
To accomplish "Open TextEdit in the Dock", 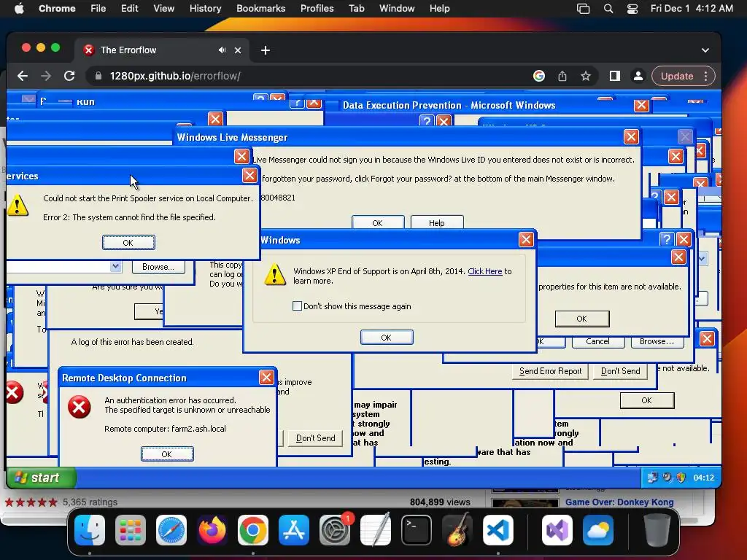I will coord(376,530).
